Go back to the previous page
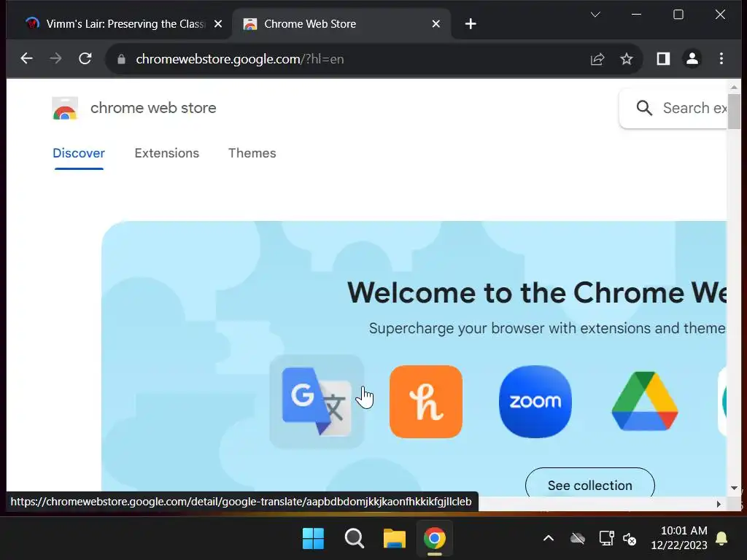 (x=27, y=58)
